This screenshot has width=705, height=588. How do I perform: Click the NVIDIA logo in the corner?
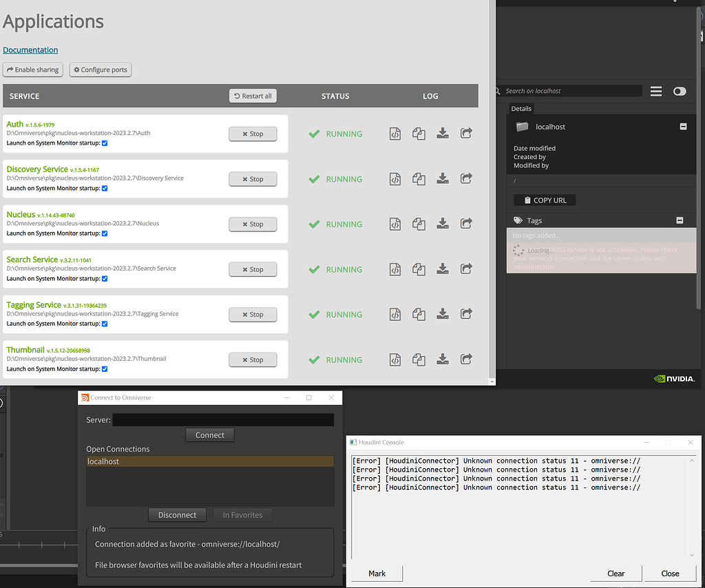674,378
